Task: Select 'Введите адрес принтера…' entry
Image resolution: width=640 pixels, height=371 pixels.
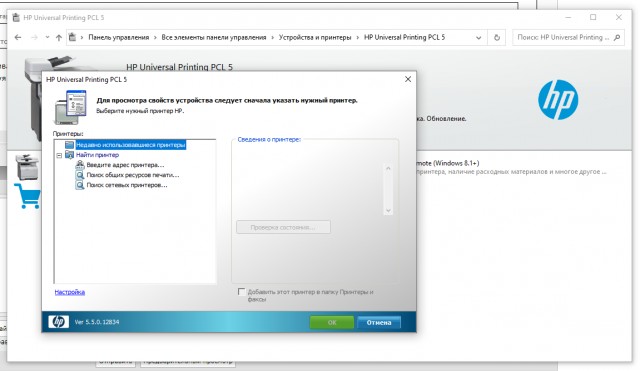Action: pos(125,165)
